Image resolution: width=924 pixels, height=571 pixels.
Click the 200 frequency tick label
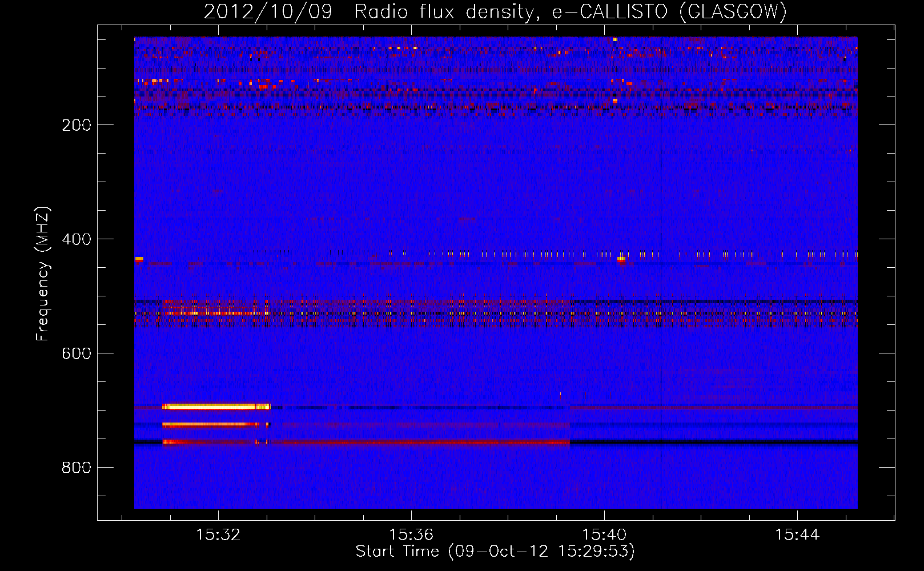coord(77,125)
